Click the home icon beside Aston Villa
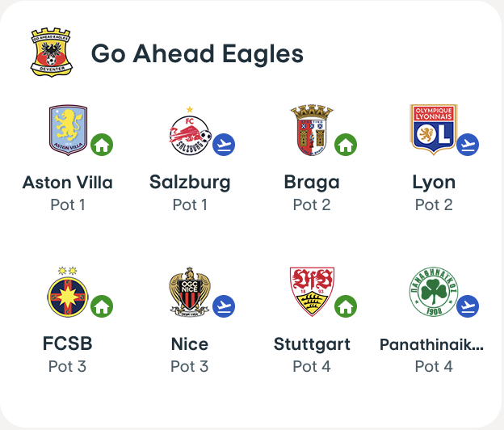This screenshot has height=430, width=504. tap(102, 145)
